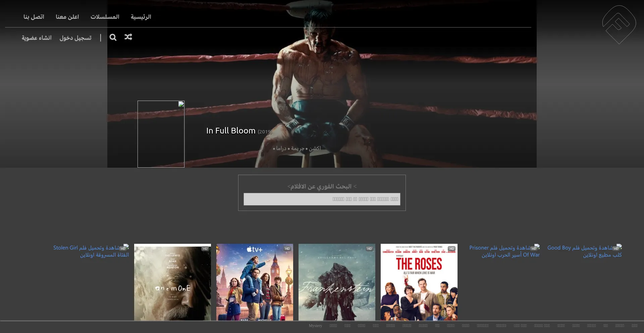Open the In Full Bloom movie title
The width and height of the screenshot is (644, 333).
(x=231, y=131)
